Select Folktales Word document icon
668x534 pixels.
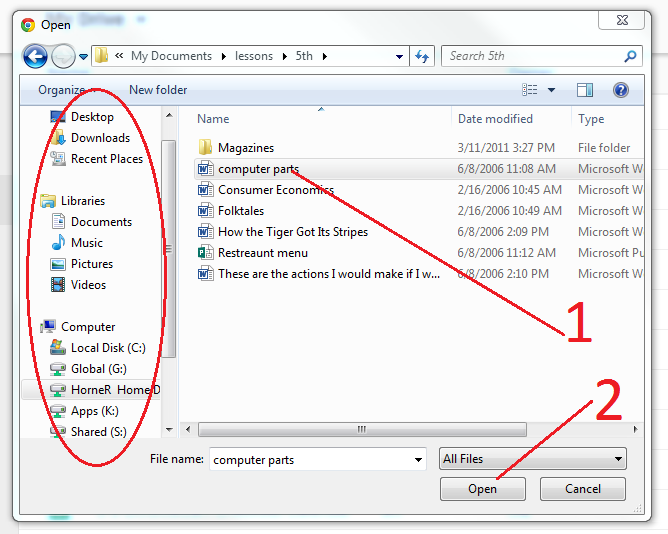point(205,211)
